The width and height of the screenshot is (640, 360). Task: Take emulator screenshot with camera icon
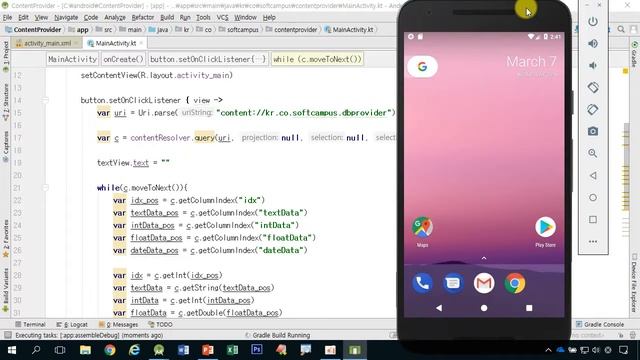point(593,131)
